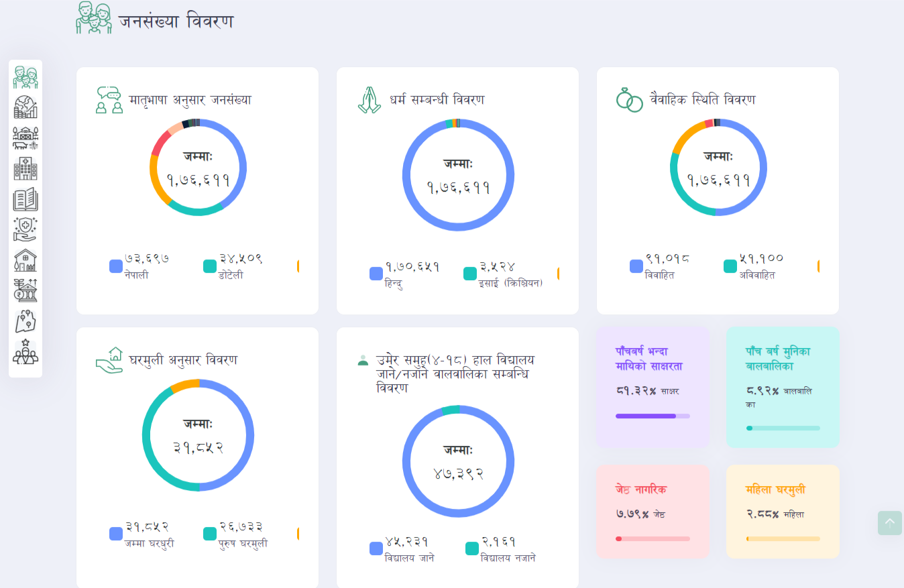Click house-in-hand icon of घरमुली अनुसार विवरण
904x588 pixels.
point(109,360)
